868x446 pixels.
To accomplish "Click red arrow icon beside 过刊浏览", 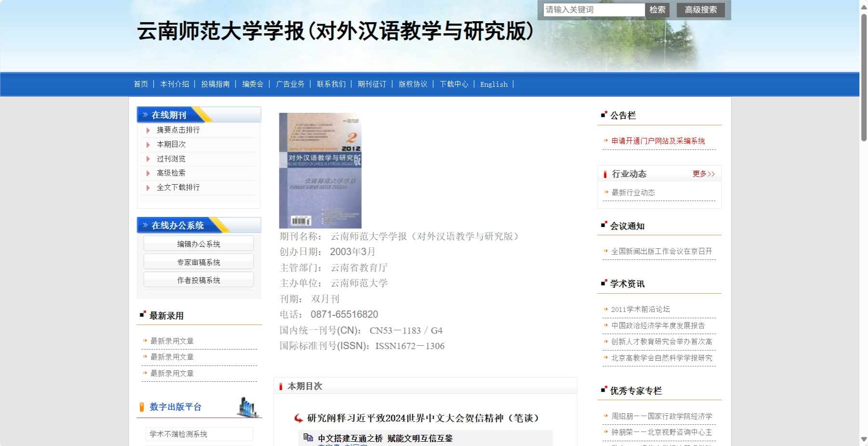I will (x=148, y=159).
